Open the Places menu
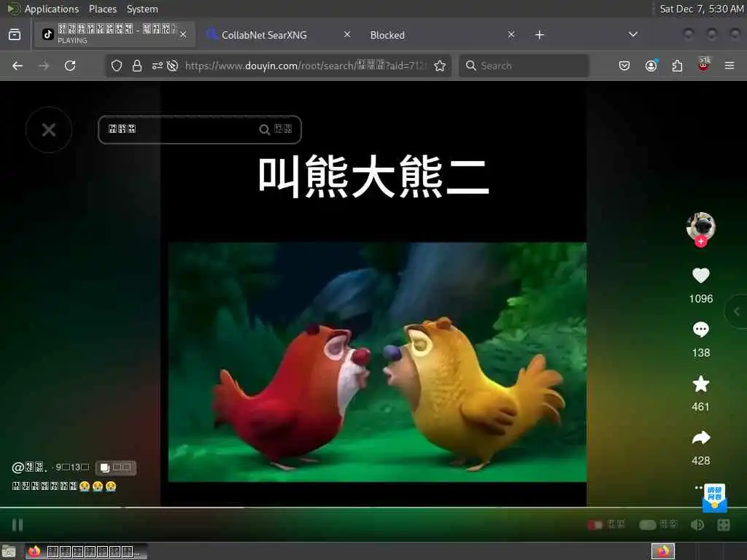This screenshot has width=747, height=560. (x=102, y=9)
